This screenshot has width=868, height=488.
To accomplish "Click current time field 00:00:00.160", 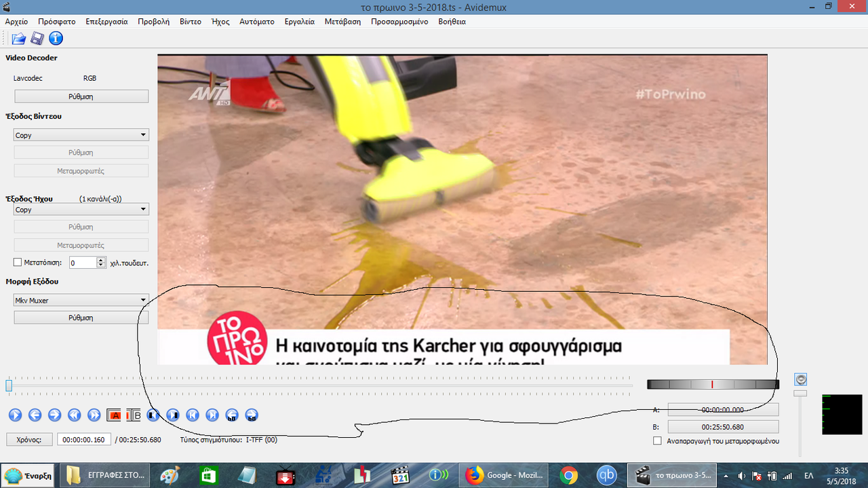I will tap(83, 440).
